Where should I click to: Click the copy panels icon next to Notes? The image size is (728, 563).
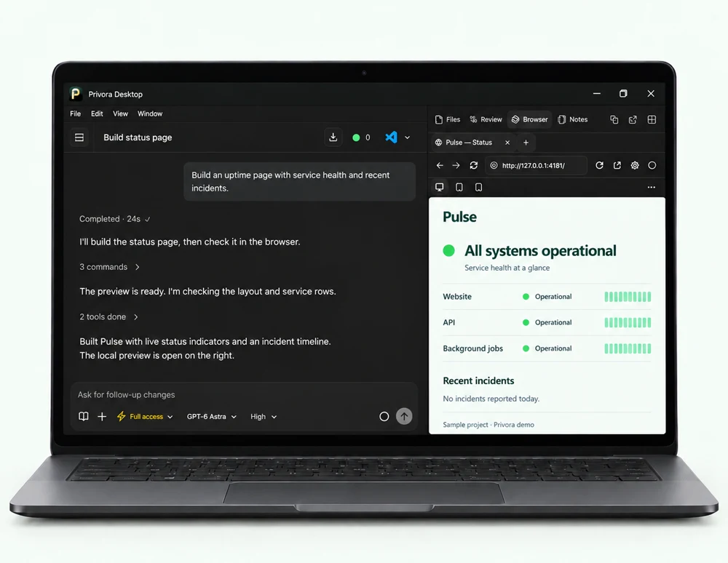(614, 119)
